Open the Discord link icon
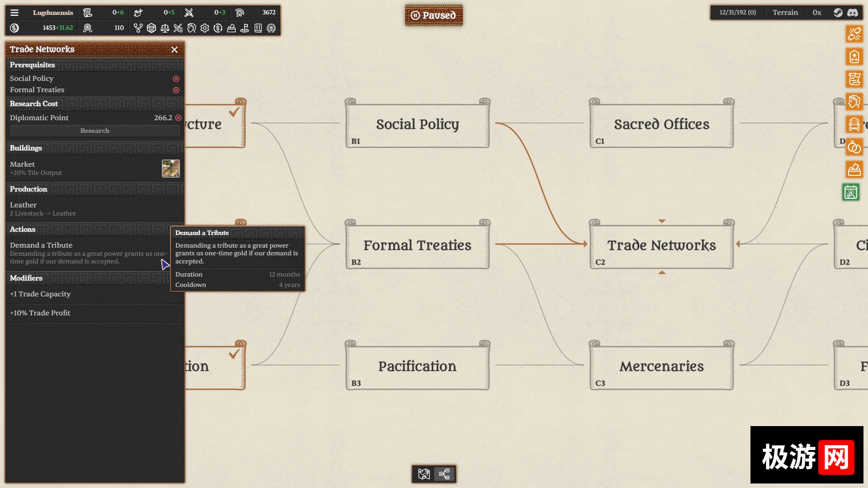This screenshot has width=868, height=488. (853, 13)
